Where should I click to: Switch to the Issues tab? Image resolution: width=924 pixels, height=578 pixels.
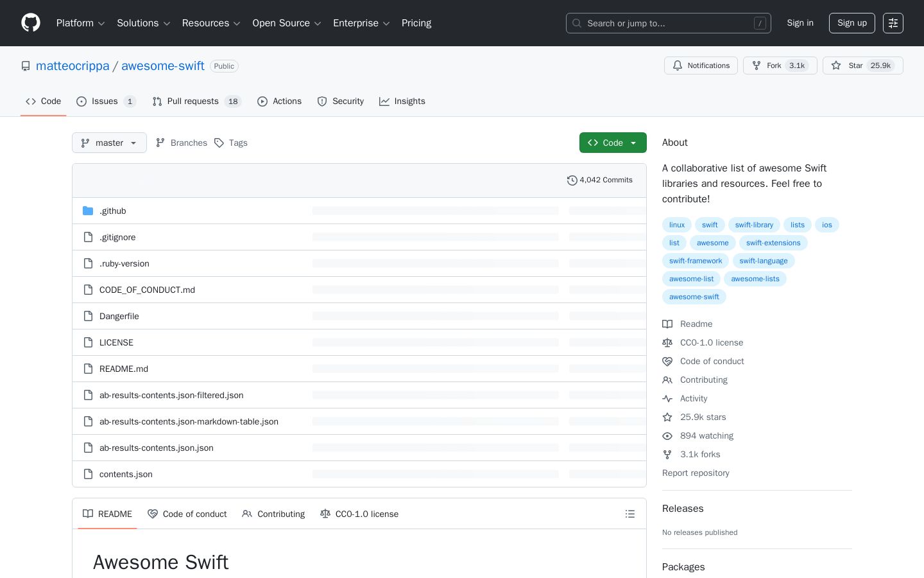(x=106, y=101)
